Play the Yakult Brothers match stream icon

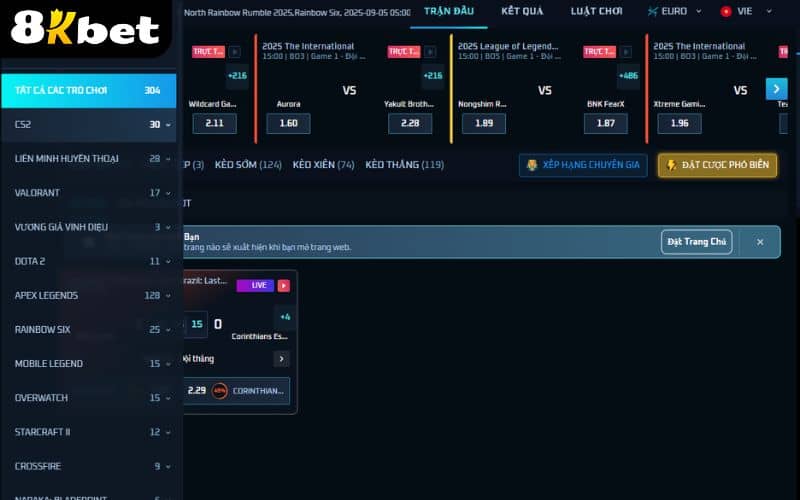pos(430,52)
